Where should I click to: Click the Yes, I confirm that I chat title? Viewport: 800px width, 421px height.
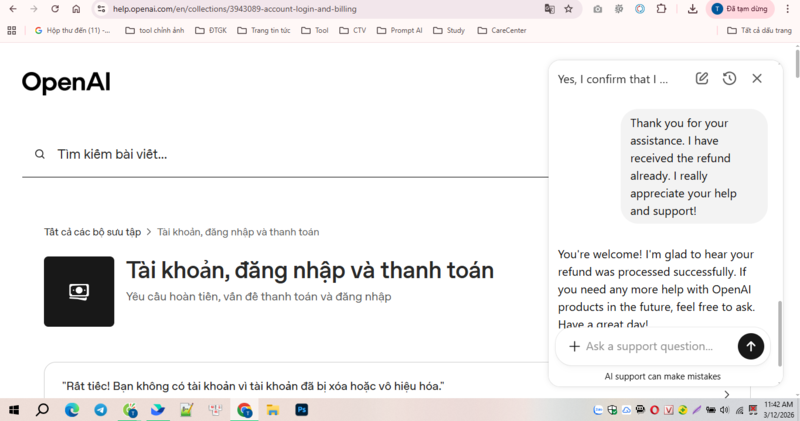612,79
